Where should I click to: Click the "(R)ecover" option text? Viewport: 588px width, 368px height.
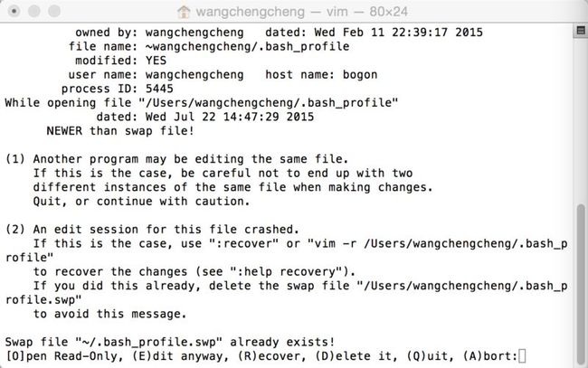coord(271,356)
